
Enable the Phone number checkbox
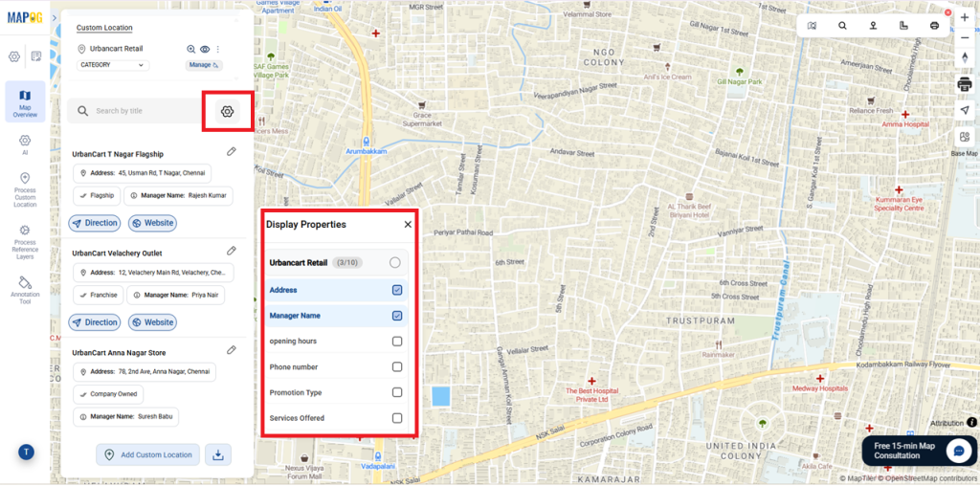pos(397,366)
